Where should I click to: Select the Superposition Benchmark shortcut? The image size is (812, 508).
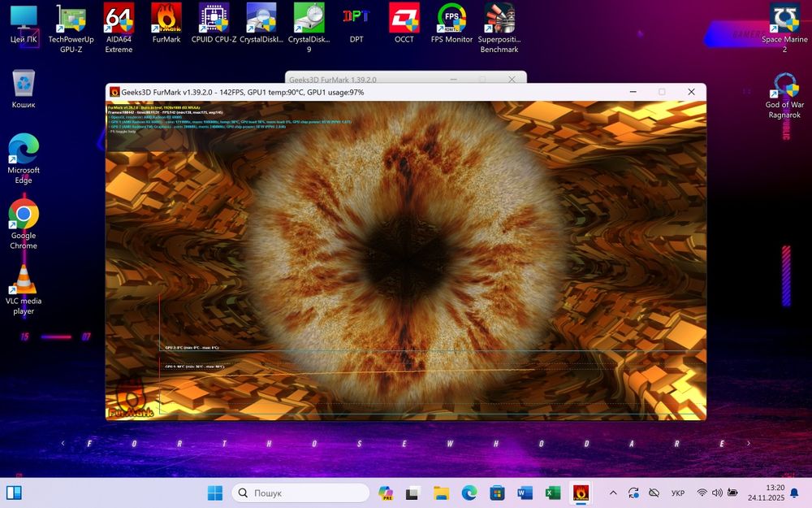[499, 18]
